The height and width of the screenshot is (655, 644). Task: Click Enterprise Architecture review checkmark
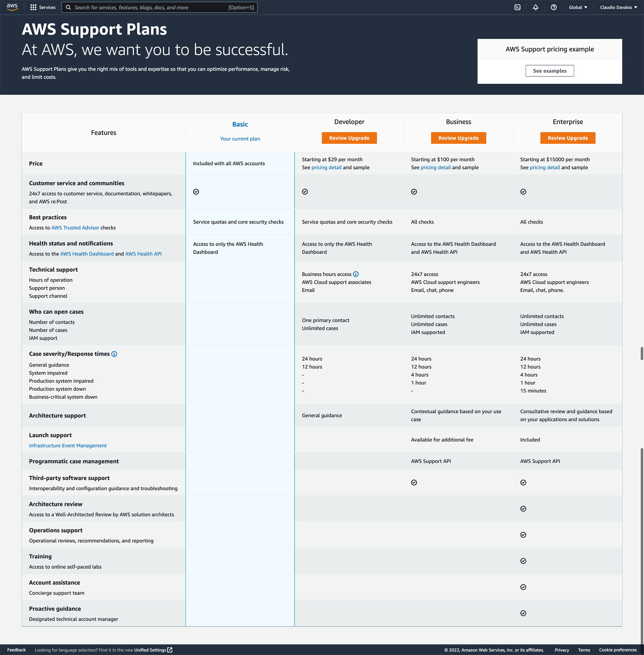coord(523,508)
